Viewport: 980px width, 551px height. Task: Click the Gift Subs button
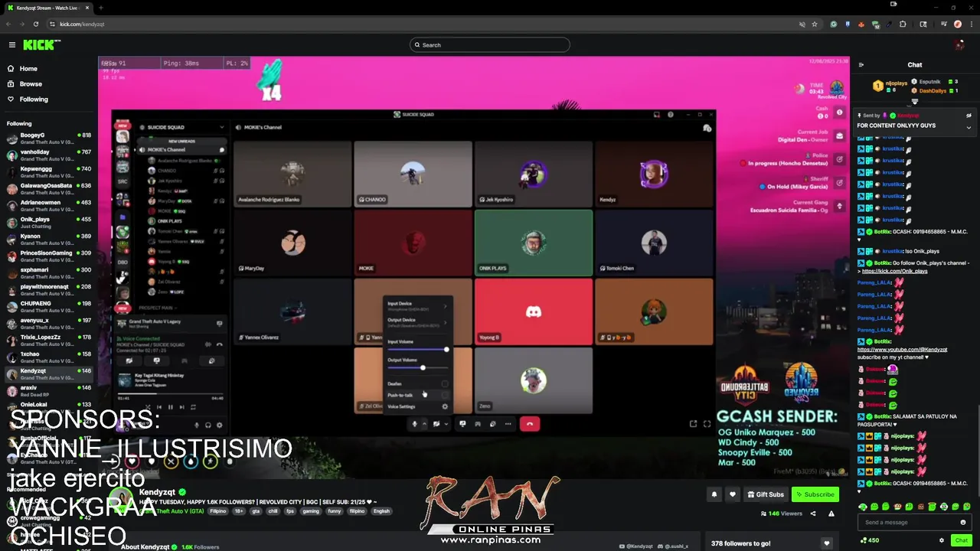click(766, 494)
